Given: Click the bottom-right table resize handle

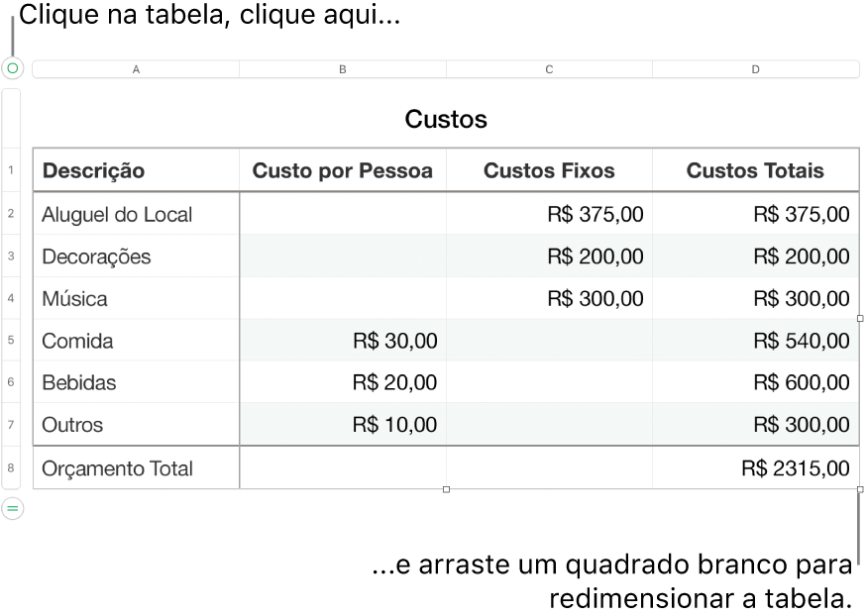Looking at the screenshot, I should [x=860, y=488].
